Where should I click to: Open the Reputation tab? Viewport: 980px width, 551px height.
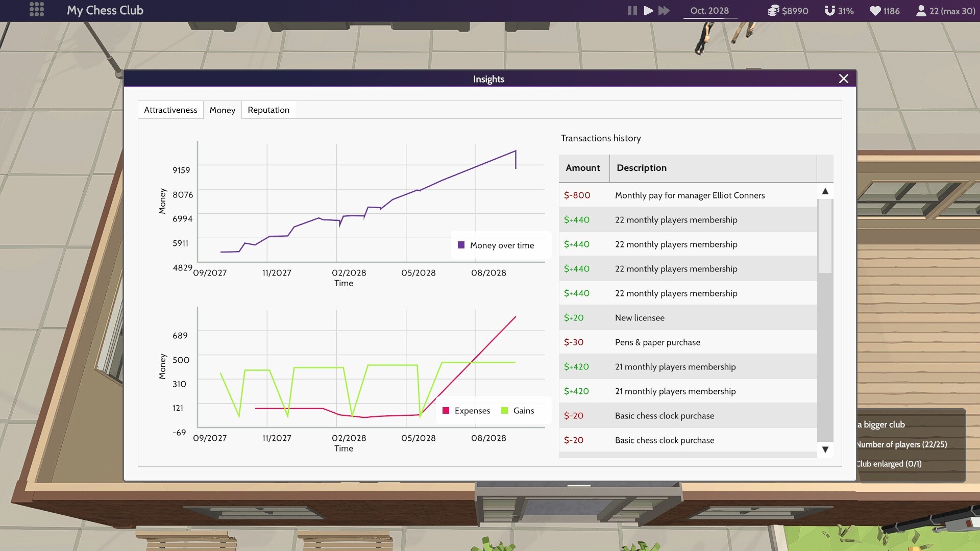tap(268, 110)
